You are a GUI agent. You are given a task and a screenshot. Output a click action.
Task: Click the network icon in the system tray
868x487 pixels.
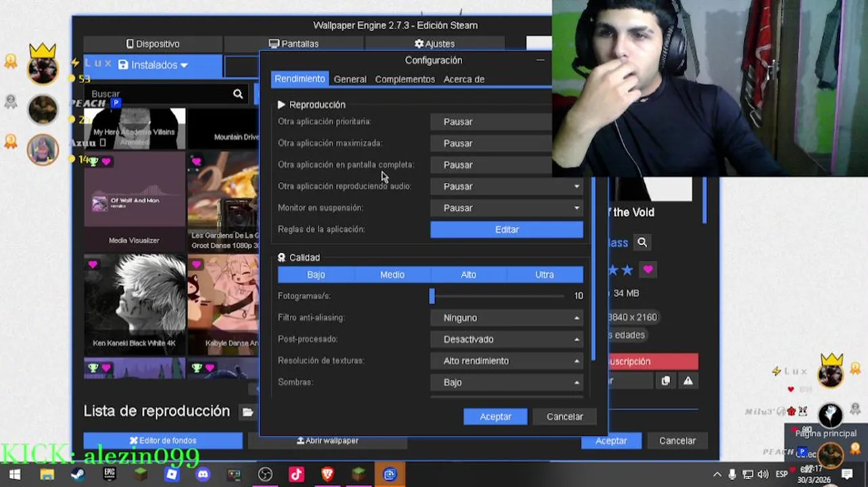tap(748, 475)
